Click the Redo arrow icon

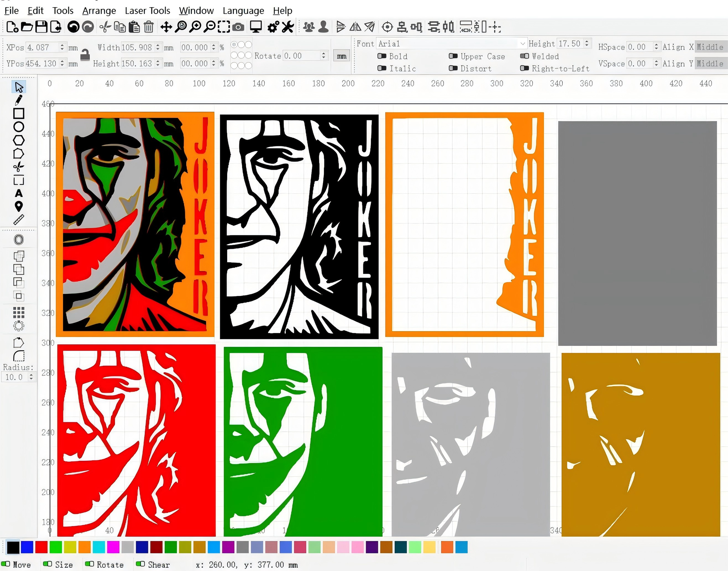88,27
